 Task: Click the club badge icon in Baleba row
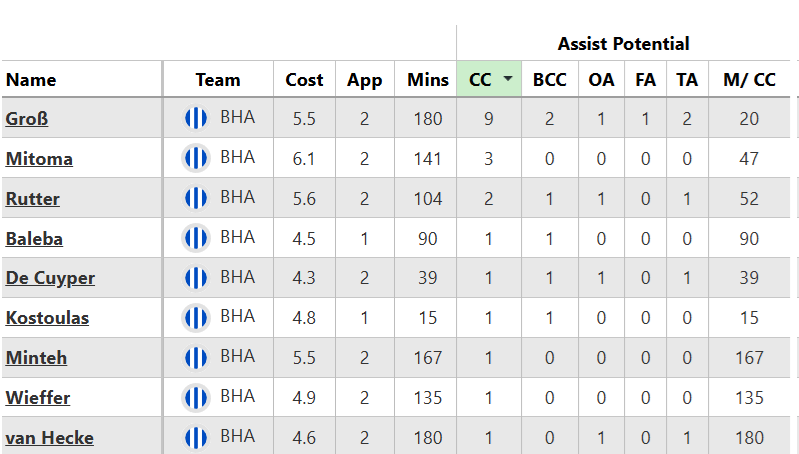(x=196, y=238)
